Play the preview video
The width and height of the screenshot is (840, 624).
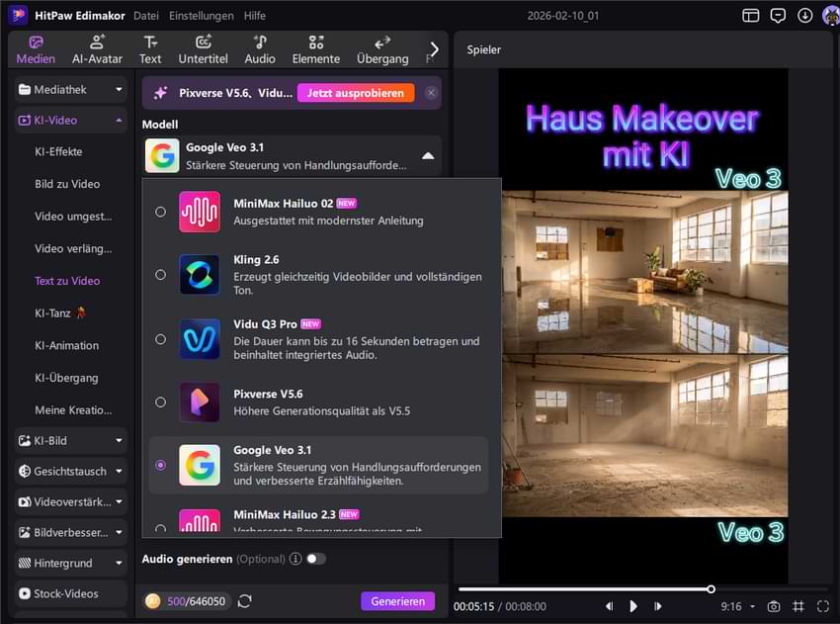[x=633, y=606]
